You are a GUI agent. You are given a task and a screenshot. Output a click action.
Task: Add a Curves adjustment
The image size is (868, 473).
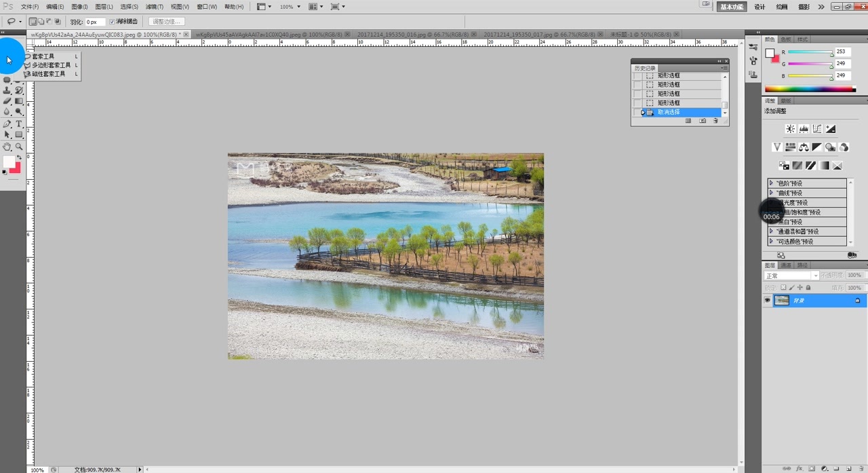click(817, 129)
